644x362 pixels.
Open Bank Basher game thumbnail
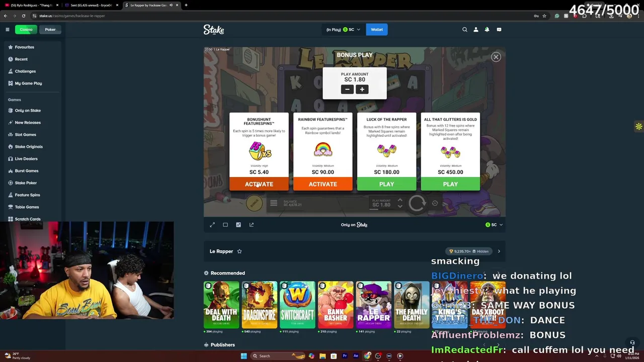(336, 305)
